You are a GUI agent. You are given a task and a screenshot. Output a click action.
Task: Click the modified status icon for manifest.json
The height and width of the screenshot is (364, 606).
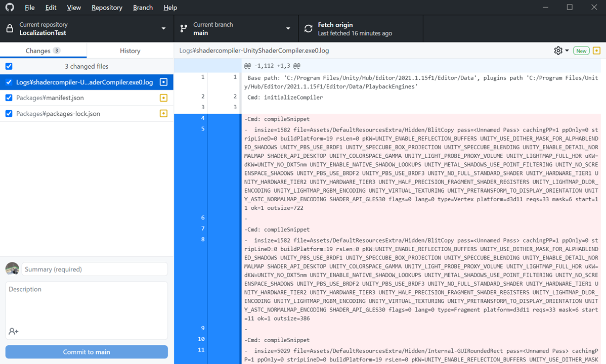tap(163, 98)
